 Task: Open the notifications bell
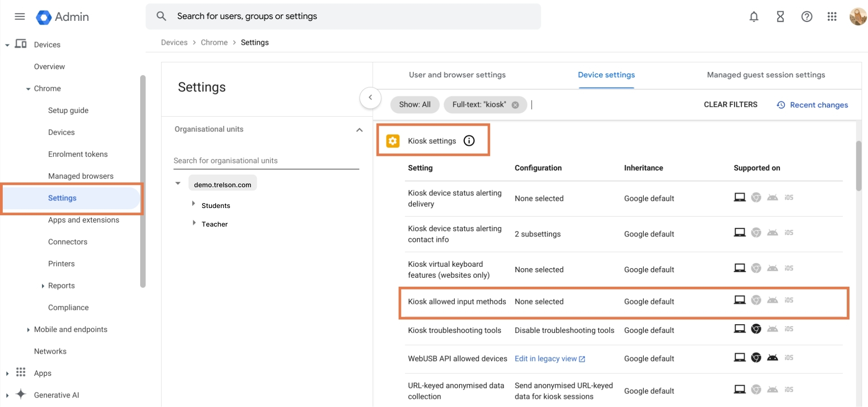(754, 17)
